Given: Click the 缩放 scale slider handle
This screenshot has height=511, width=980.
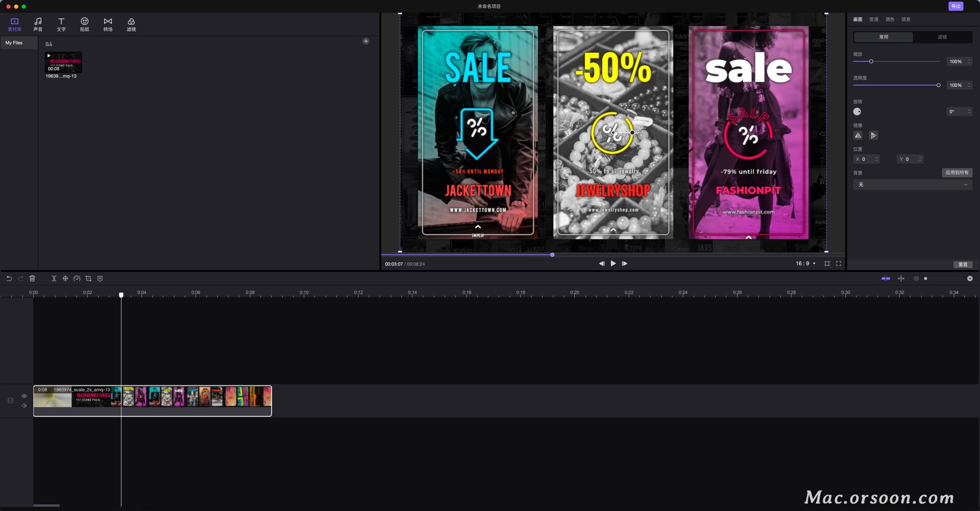Looking at the screenshot, I should coord(871,62).
